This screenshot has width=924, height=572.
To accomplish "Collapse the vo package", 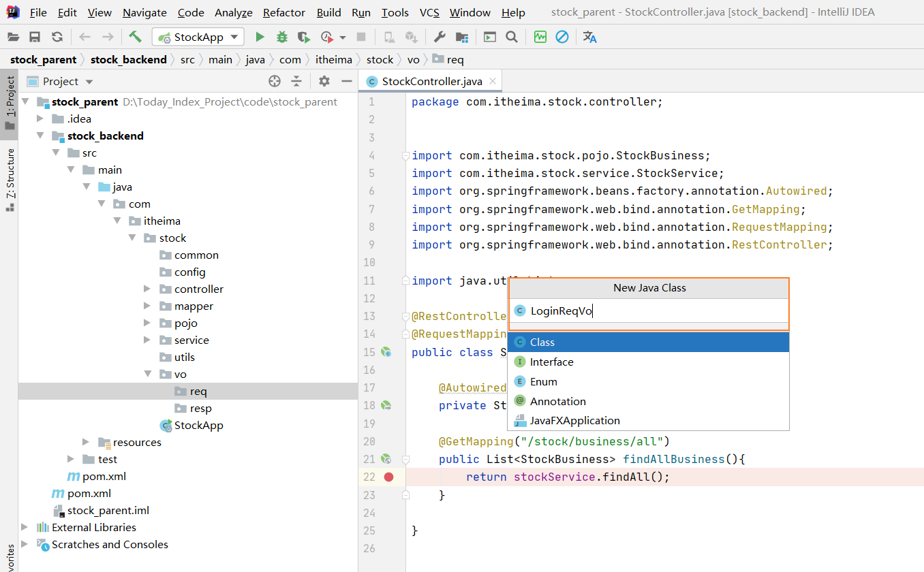I will [147, 374].
